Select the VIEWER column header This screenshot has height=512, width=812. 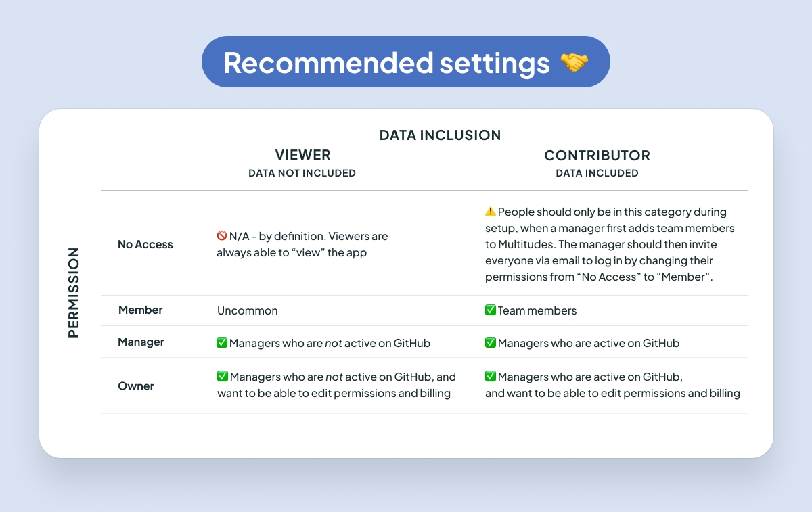click(302, 155)
